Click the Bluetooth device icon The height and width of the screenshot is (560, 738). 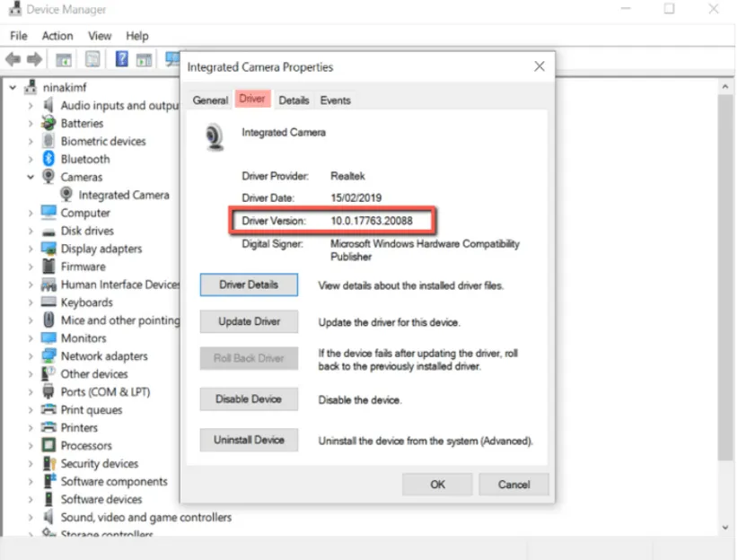pyautogui.click(x=48, y=159)
